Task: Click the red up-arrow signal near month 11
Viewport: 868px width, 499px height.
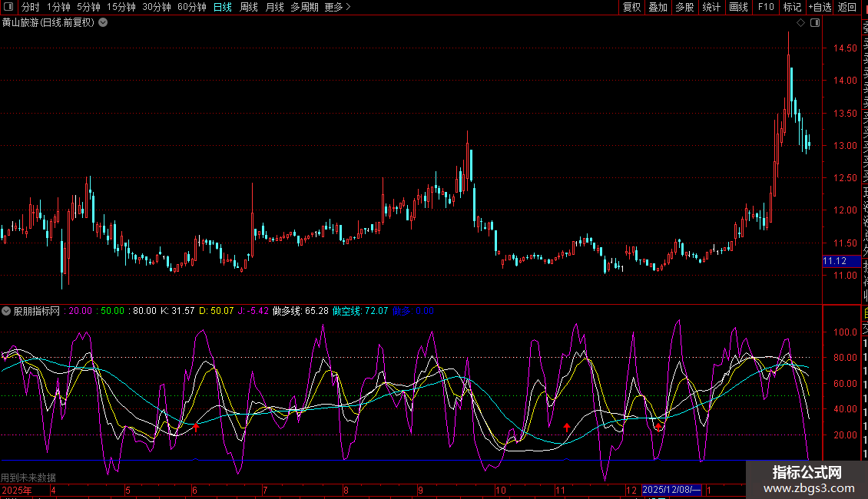Action: click(567, 428)
